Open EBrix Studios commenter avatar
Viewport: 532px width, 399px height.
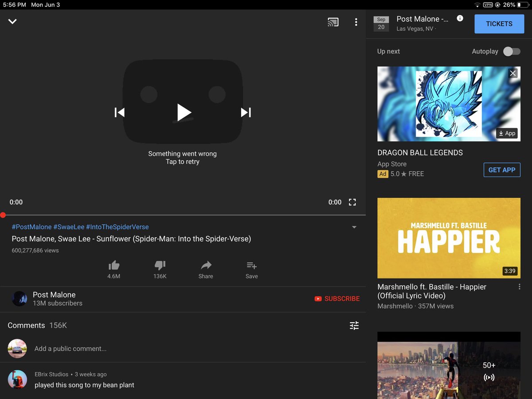tap(17, 379)
